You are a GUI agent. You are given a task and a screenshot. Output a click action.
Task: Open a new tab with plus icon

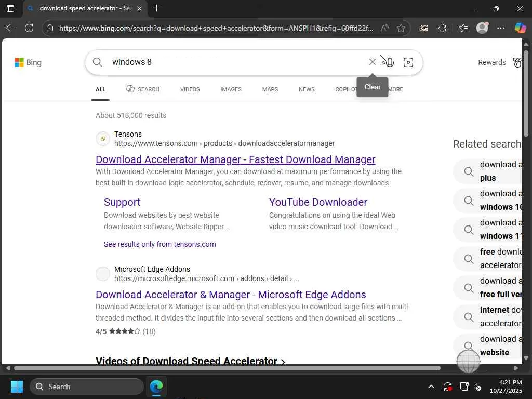(156, 8)
